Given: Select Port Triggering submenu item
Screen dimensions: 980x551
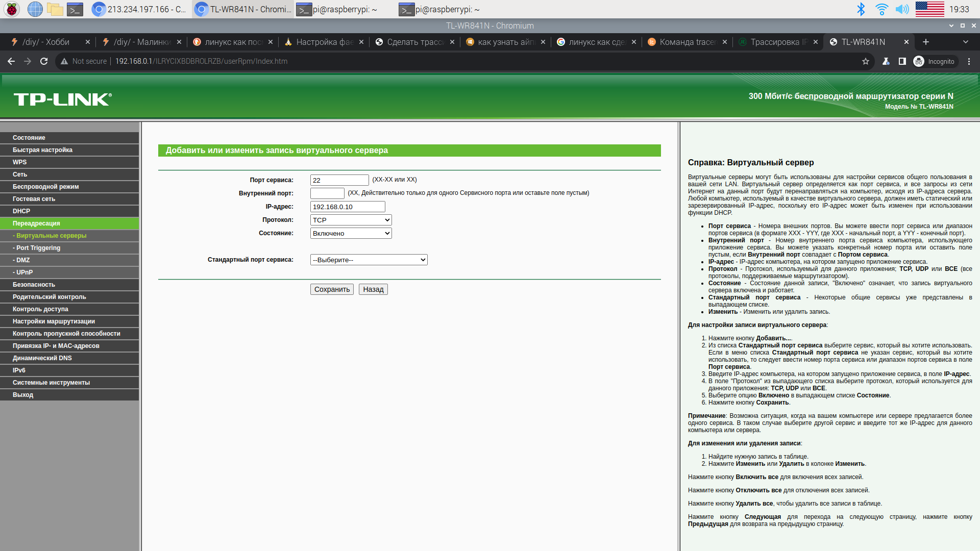Looking at the screenshot, I should [x=38, y=248].
